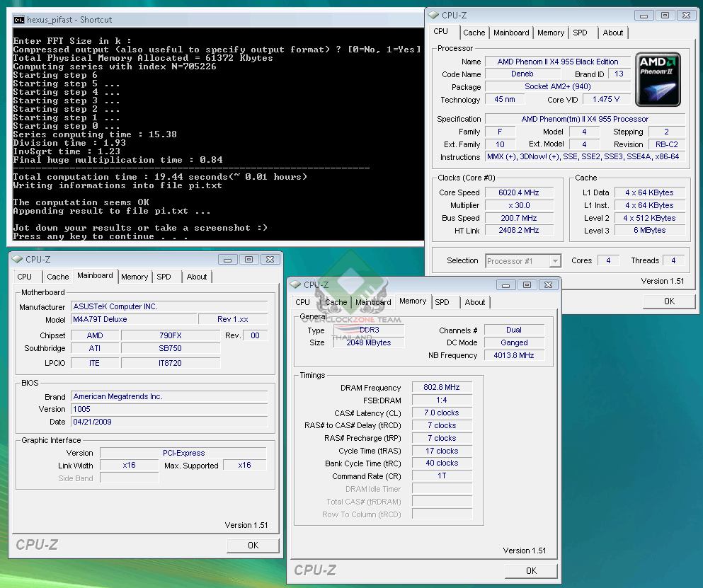This screenshot has width=703, height=588.
Task: Click the Graphic Interface Version field PCI-Express
Action: 183,453
